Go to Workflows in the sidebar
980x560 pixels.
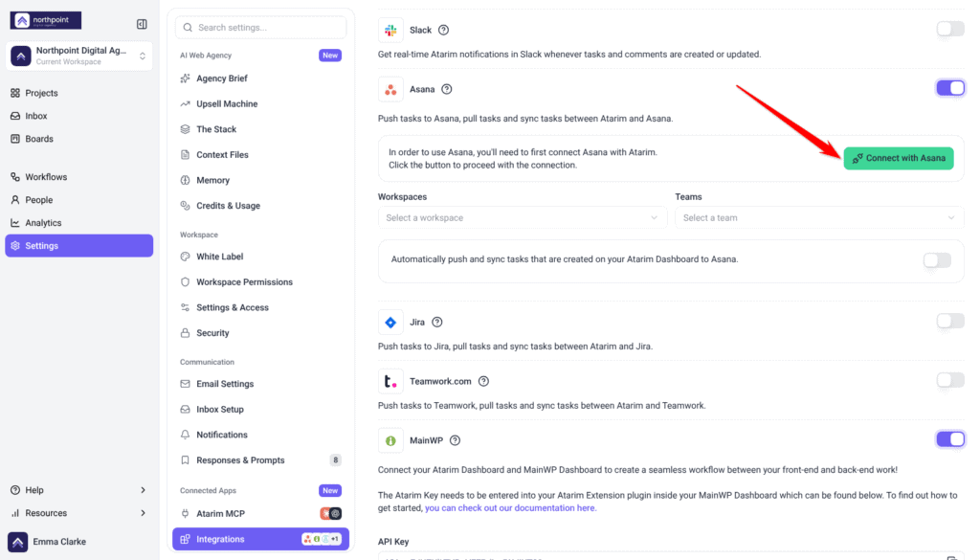coord(78,177)
